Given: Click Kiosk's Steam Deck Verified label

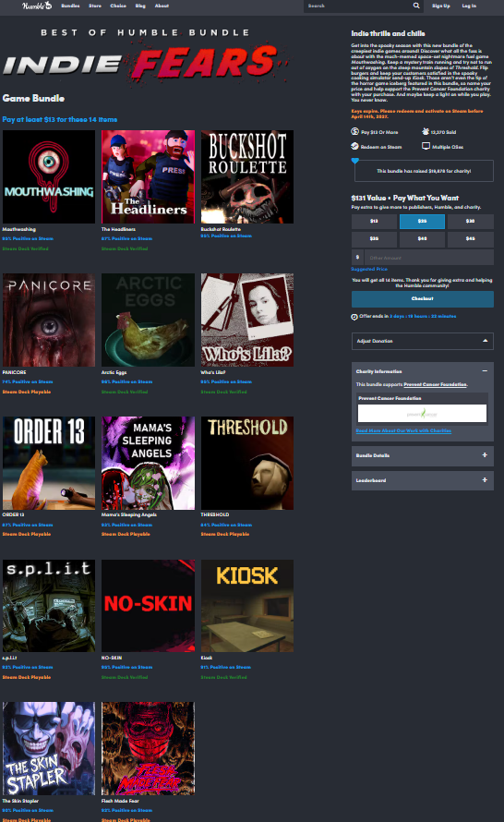Looking at the screenshot, I should click(223, 677).
